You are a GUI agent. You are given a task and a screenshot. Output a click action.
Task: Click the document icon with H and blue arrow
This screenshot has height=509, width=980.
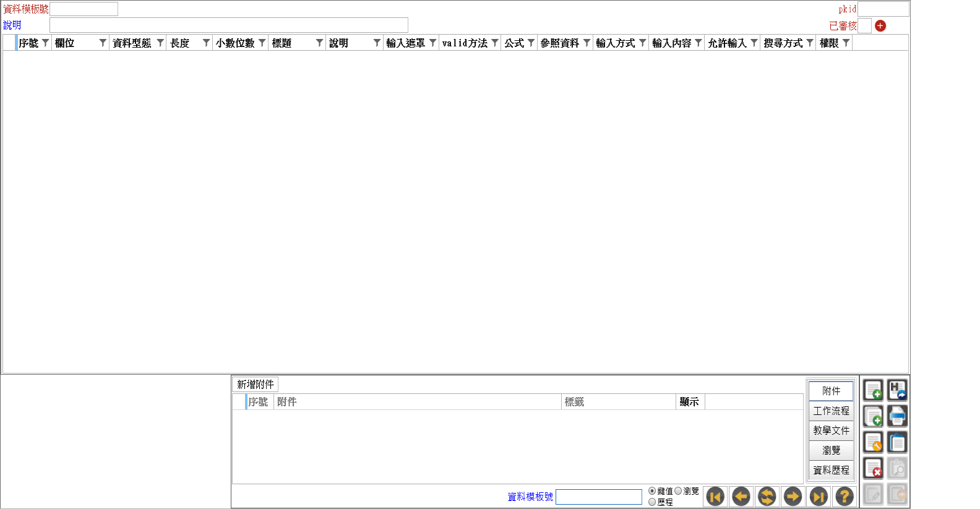(898, 390)
